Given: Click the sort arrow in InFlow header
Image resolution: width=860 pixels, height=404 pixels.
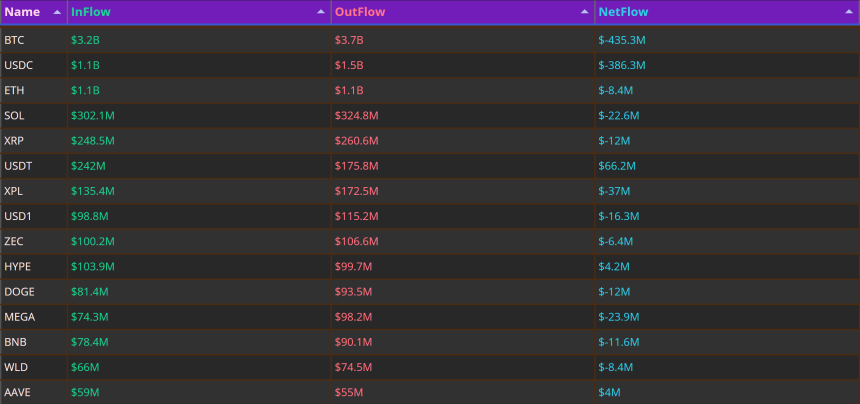Looking at the screenshot, I should coord(321,12).
